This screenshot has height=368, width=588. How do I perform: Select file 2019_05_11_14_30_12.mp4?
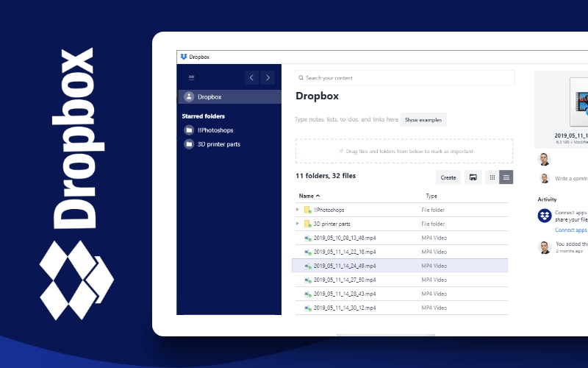click(x=400, y=308)
